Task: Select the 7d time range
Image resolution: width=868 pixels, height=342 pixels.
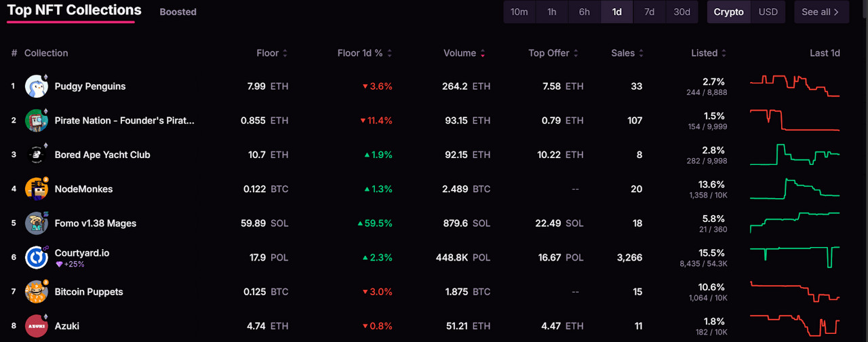Action: (649, 12)
